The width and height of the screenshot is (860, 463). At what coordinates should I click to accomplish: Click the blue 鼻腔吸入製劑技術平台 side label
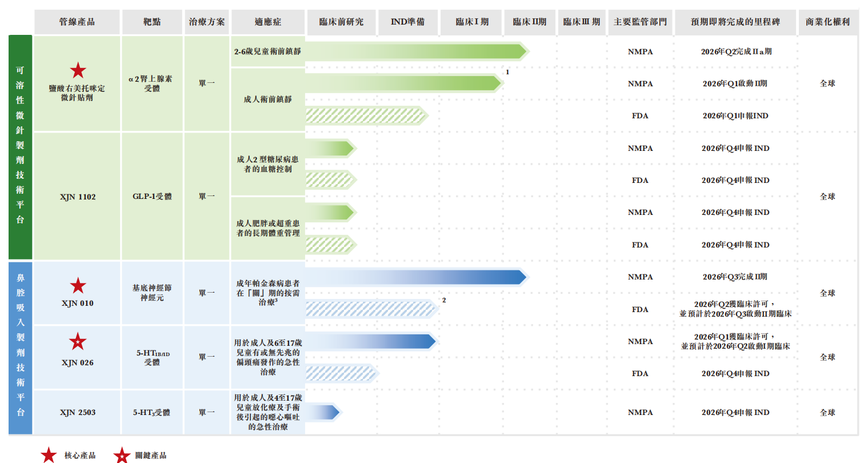pos(20,347)
